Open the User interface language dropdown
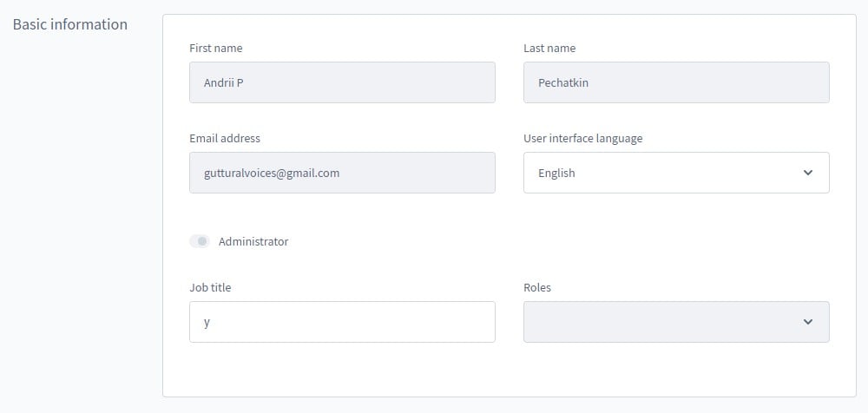This screenshot has width=868, height=413. pyautogui.click(x=676, y=173)
